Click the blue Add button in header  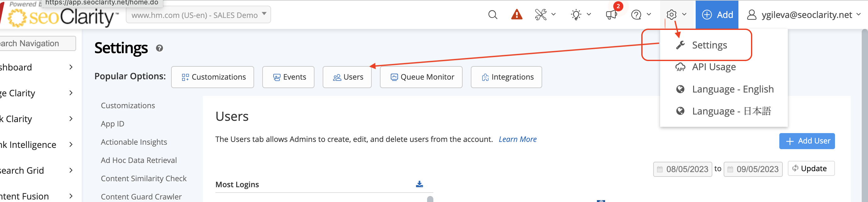point(717,15)
